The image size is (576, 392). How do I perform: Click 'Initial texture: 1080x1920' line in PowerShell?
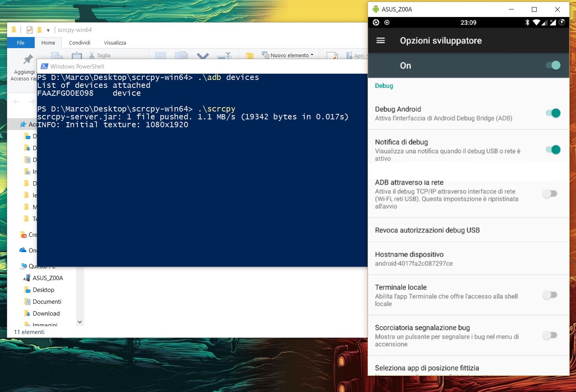tap(127, 124)
